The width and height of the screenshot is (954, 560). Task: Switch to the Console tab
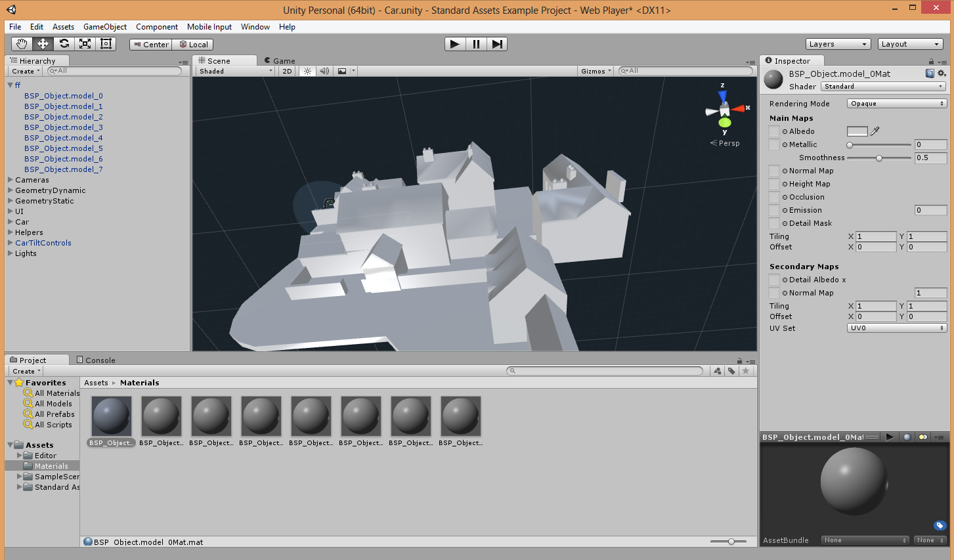click(x=96, y=360)
